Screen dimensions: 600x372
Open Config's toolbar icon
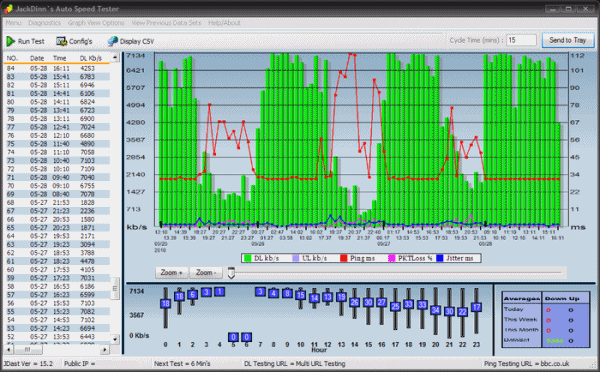pyautogui.click(x=61, y=41)
